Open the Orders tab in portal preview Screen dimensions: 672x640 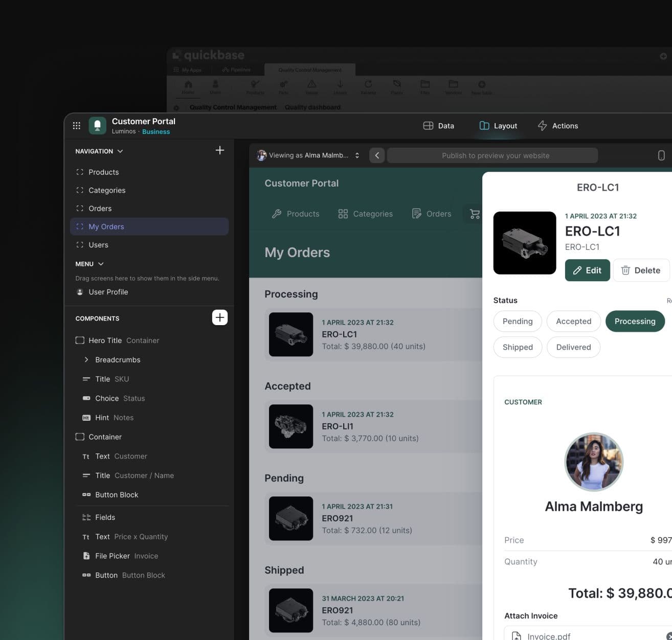[x=432, y=214]
